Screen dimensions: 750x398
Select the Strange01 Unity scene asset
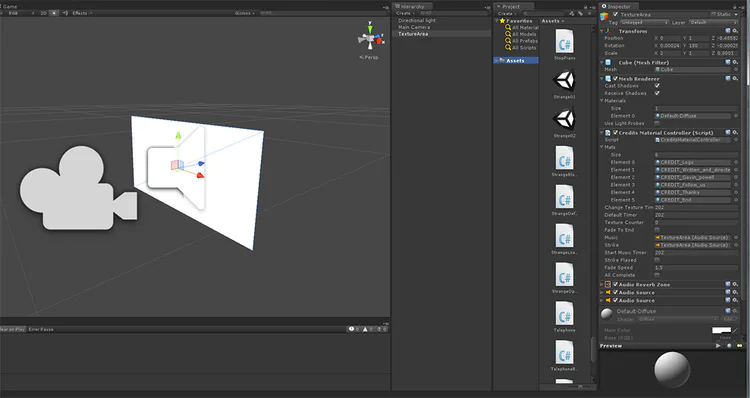(564, 83)
